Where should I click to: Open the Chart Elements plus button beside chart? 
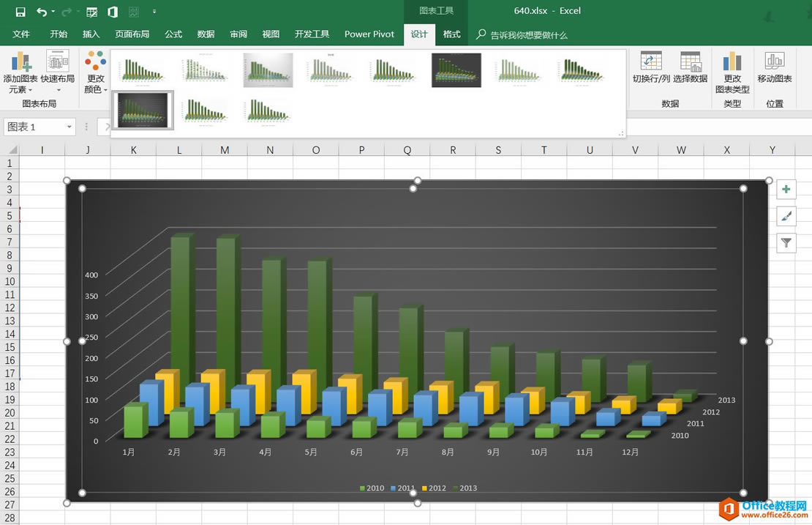(x=786, y=189)
